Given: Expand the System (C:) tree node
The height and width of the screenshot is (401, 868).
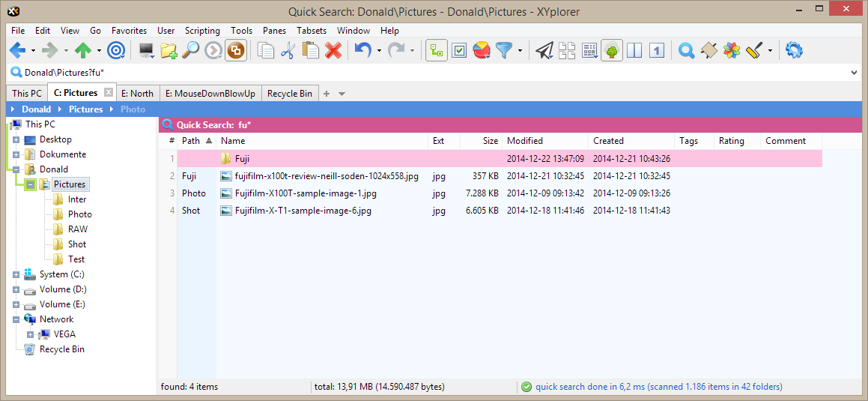Looking at the screenshot, I should pyautogui.click(x=16, y=274).
